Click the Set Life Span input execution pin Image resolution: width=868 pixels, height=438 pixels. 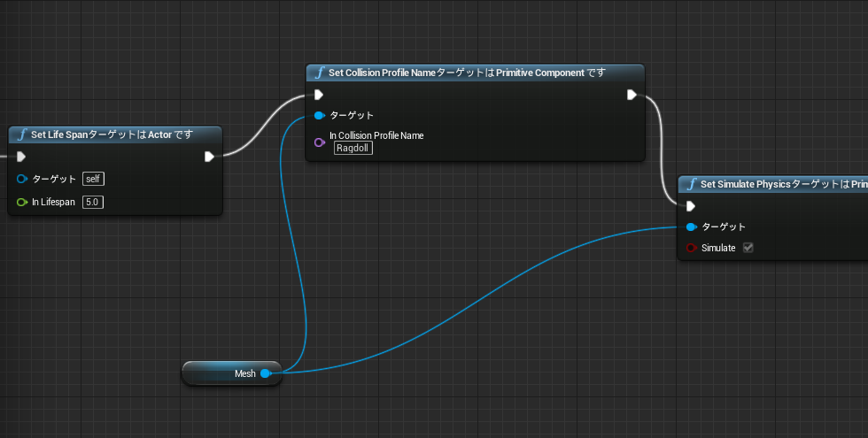[x=21, y=158]
